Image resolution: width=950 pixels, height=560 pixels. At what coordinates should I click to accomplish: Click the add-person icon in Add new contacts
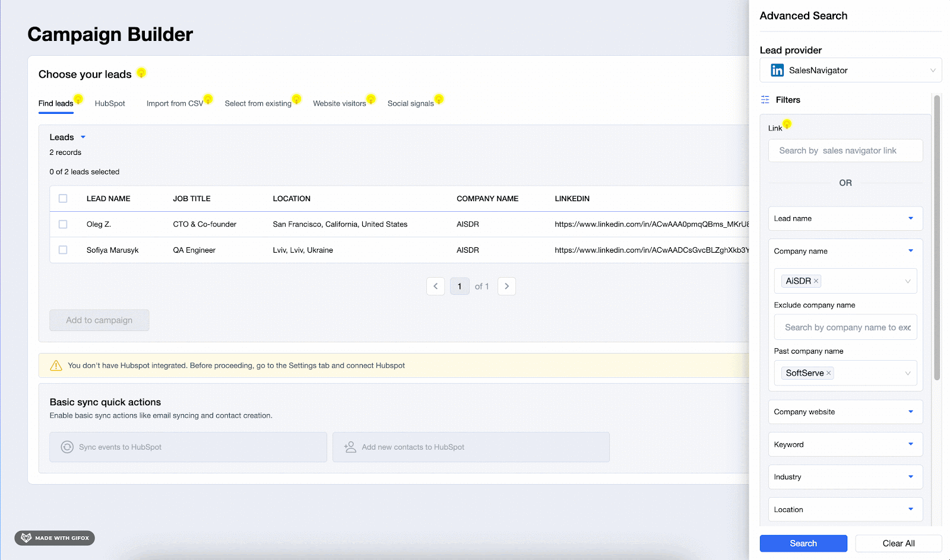[x=350, y=447]
